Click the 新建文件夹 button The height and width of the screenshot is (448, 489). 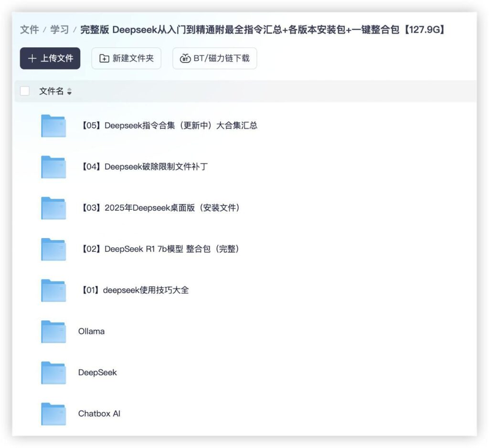click(126, 59)
